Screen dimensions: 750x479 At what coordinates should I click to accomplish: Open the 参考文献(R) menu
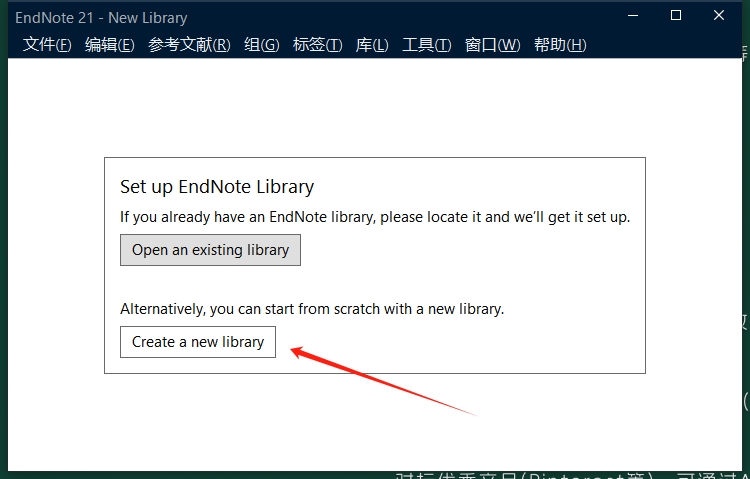point(189,45)
